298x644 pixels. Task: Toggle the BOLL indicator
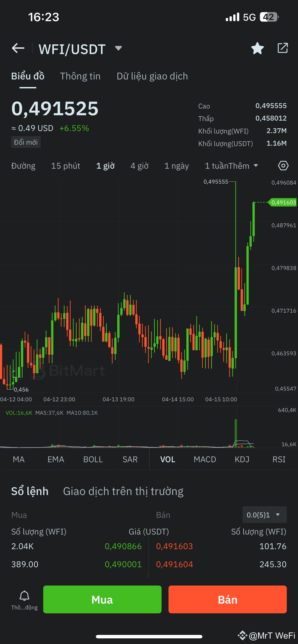93,459
